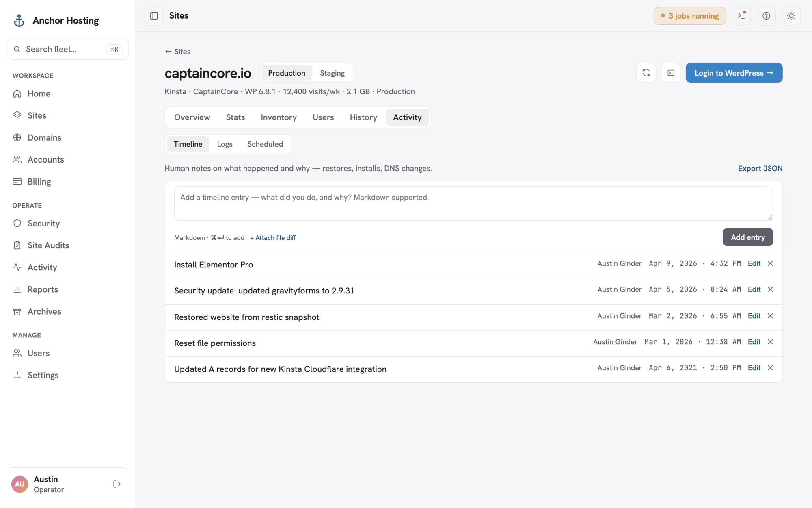
Task: Click the 'Apr 9, 2026 · 4:32 PM' timestamp
Action: [695, 263]
